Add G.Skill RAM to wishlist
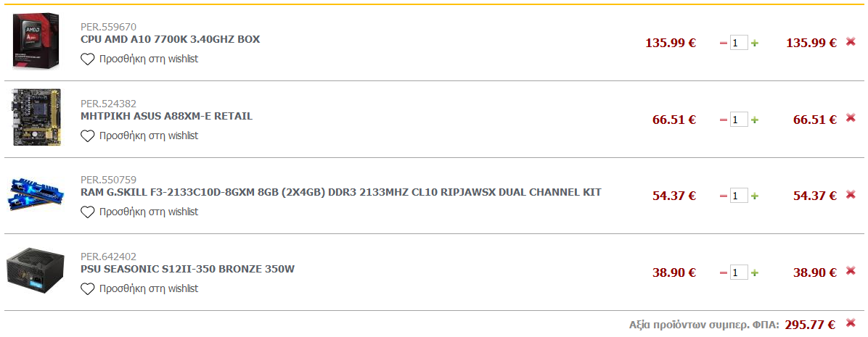 [x=139, y=212]
